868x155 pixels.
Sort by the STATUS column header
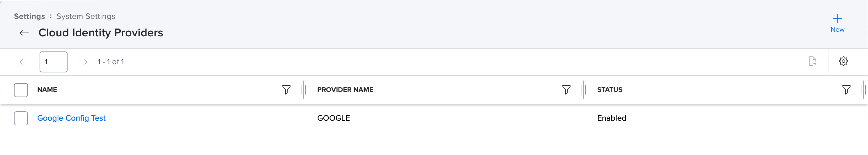(610, 90)
